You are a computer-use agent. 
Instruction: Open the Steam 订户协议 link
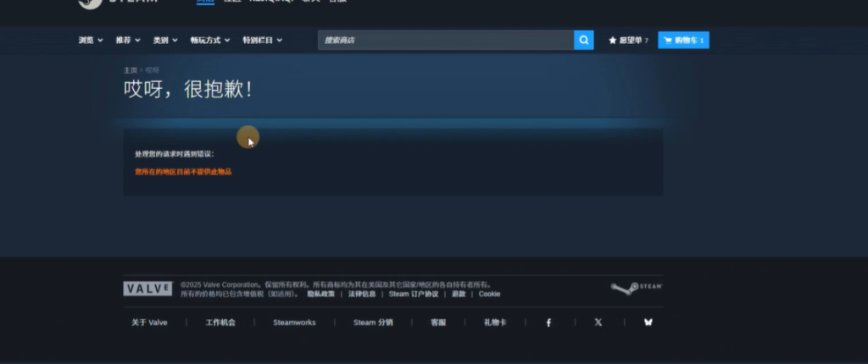(414, 294)
